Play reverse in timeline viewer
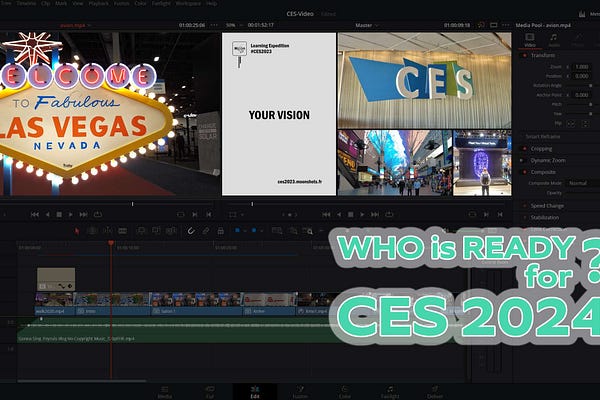Viewport: 600px width, 400px height. (x=339, y=215)
